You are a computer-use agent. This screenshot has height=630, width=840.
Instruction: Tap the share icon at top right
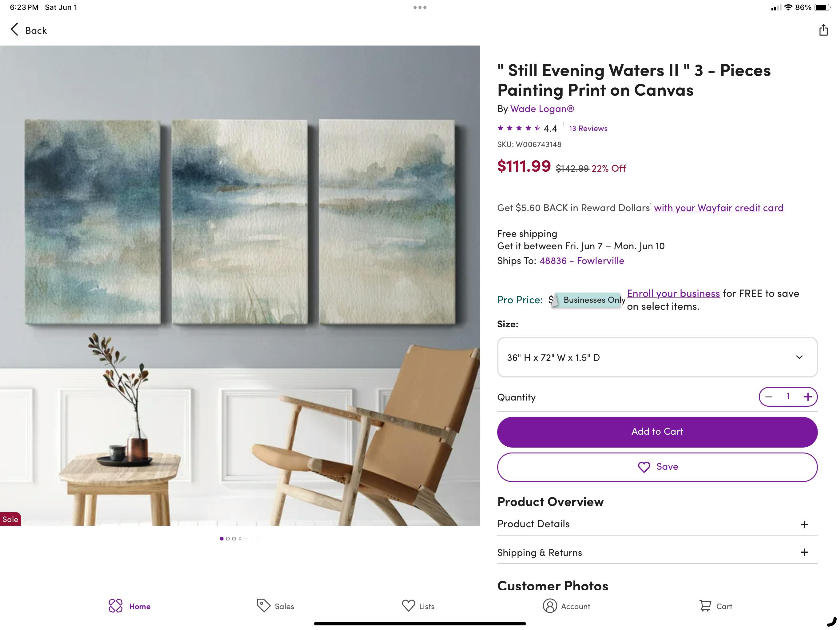(823, 30)
